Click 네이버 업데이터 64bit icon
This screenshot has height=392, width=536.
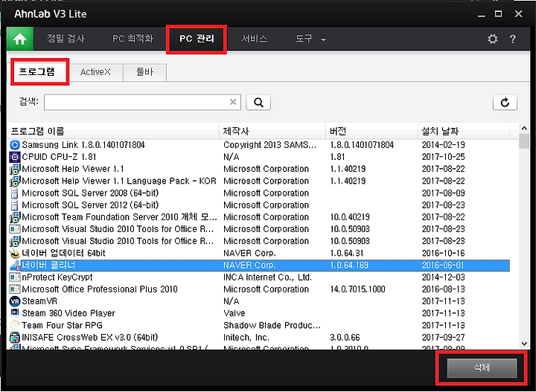(15, 253)
